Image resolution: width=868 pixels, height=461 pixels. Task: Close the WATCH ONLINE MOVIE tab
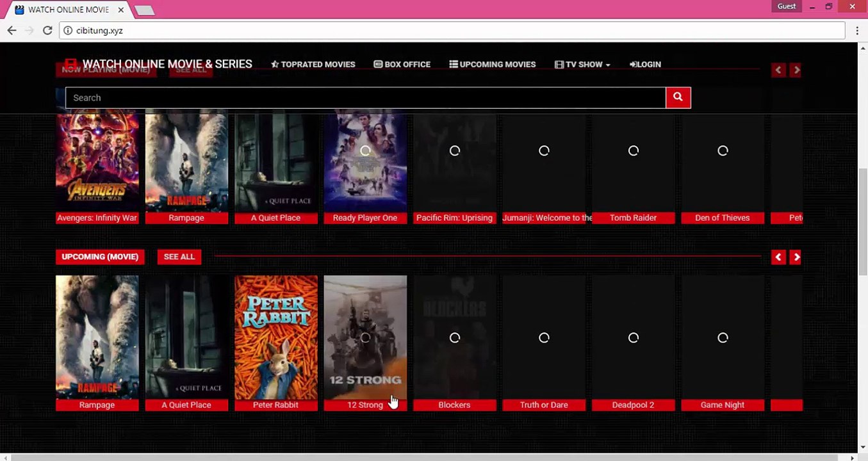coord(120,10)
